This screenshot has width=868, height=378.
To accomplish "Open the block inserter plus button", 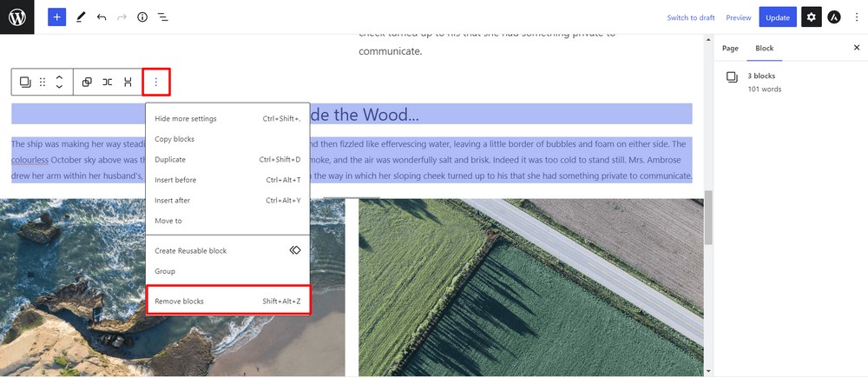I will coord(56,17).
